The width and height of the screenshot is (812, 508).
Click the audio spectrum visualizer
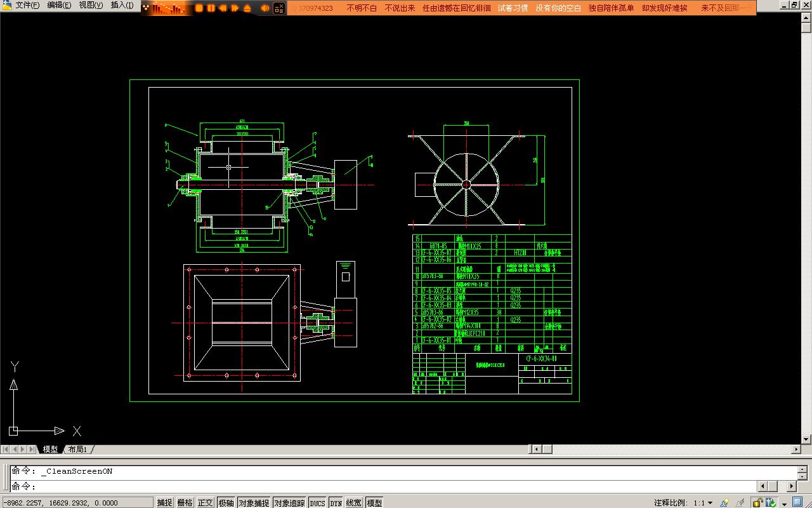point(169,8)
